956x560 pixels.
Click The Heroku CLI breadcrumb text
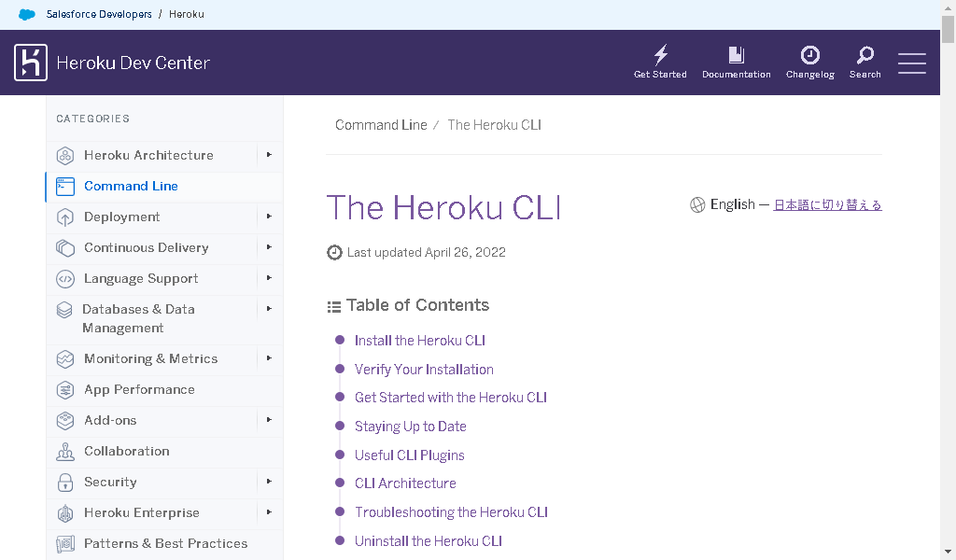pos(495,125)
